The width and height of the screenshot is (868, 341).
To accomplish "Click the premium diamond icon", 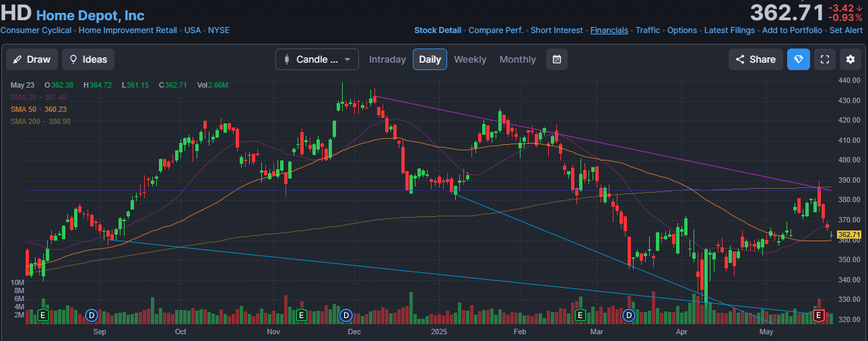I will (799, 59).
